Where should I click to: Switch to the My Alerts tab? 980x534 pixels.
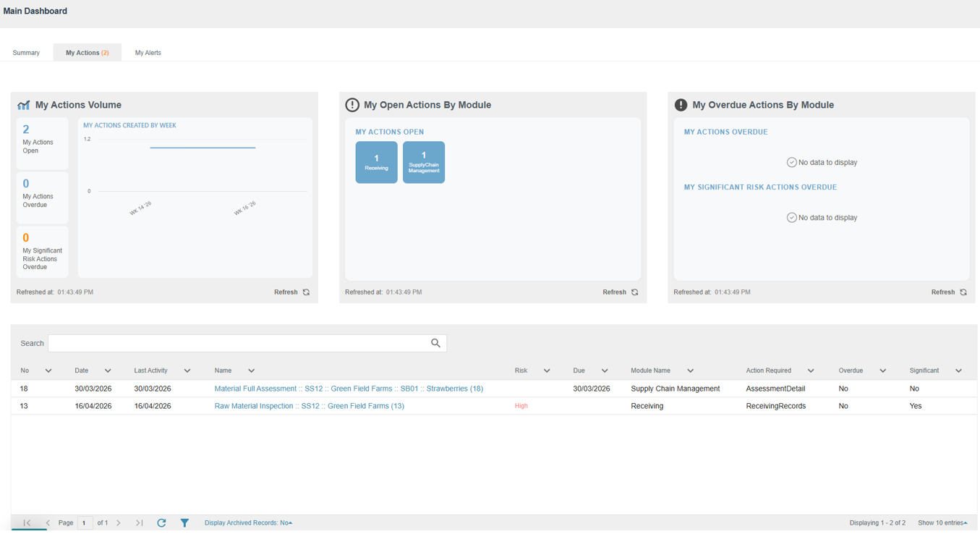click(x=148, y=53)
